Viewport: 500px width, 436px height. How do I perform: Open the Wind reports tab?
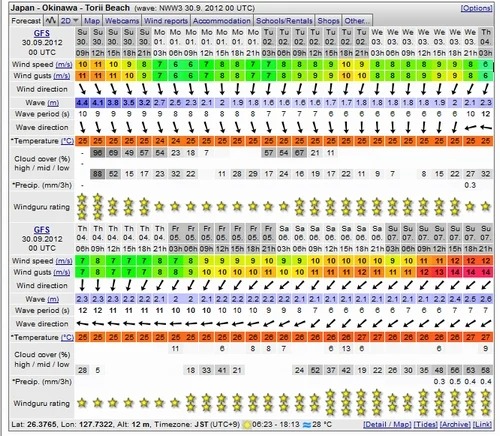166,21
